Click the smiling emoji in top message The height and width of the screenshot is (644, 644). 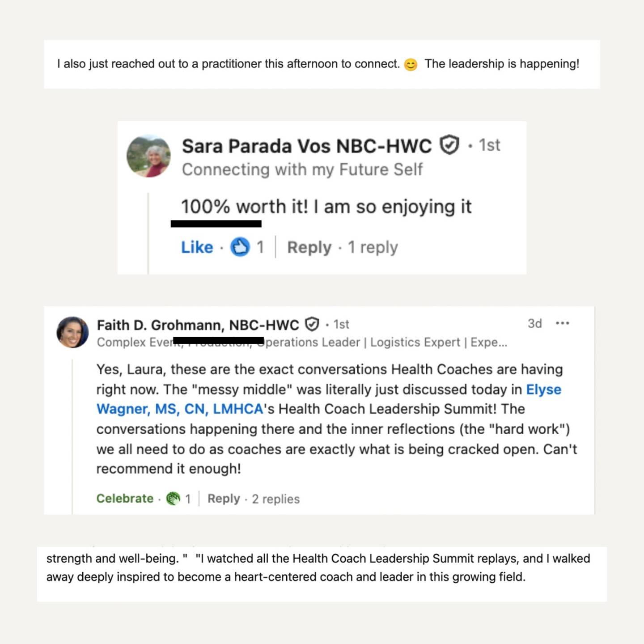pos(411,65)
